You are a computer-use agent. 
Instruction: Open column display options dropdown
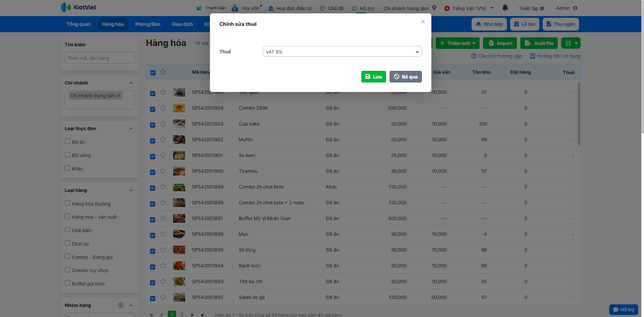pyautogui.click(x=571, y=43)
